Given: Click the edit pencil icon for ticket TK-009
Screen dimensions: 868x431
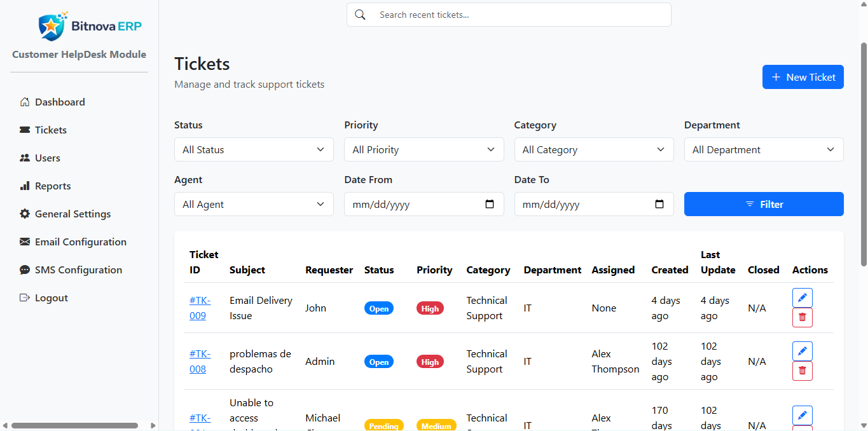Looking at the screenshot, I should 802,298.
